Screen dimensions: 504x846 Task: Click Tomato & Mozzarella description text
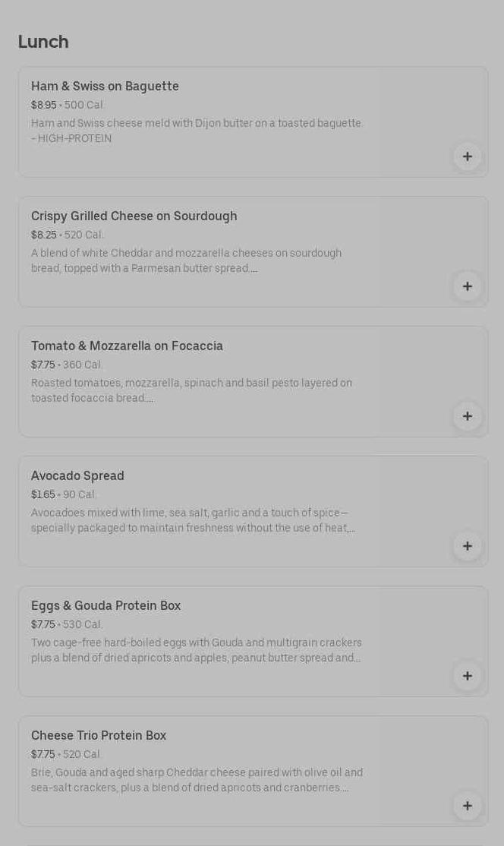(x=191, y=391)
